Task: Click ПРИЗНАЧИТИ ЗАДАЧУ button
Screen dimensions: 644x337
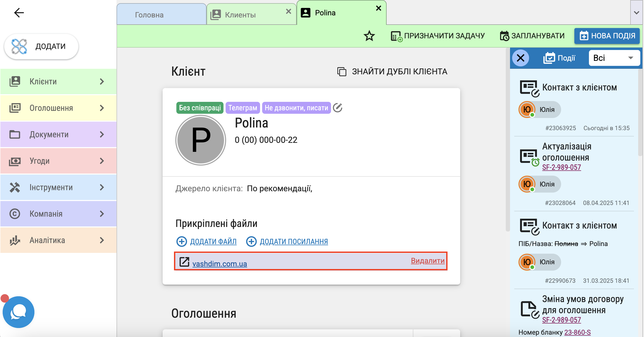Action: pyautogui.click(x=438, y=36)
